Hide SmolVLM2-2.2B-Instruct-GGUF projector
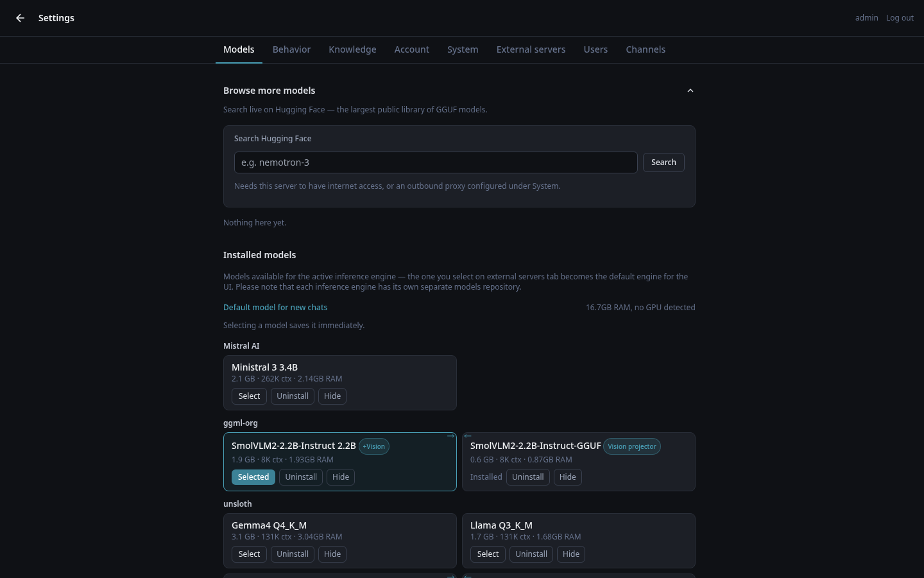The width and height of the screenshot is (924, 578). pyautogui.click(x=568, y=477)
